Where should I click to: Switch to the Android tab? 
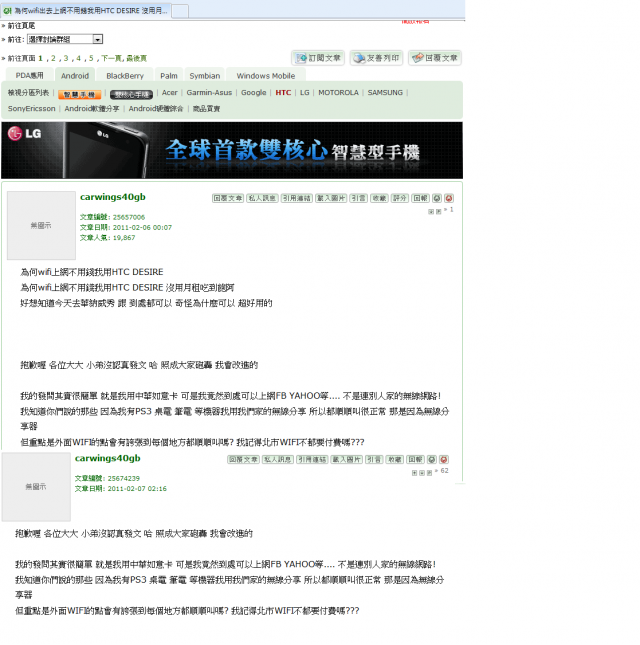[75, 76]
